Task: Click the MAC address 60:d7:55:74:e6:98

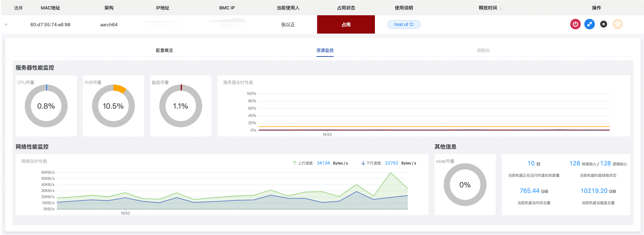Action: [50, 24]
